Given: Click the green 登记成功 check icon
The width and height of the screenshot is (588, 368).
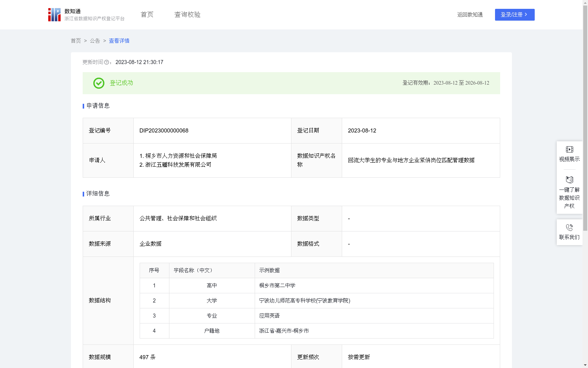Looking at the screenshot, I should 98,83.
